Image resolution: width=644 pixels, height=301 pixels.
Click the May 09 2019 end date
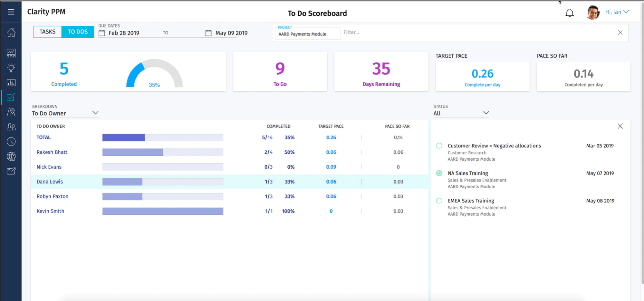(231, 33)
